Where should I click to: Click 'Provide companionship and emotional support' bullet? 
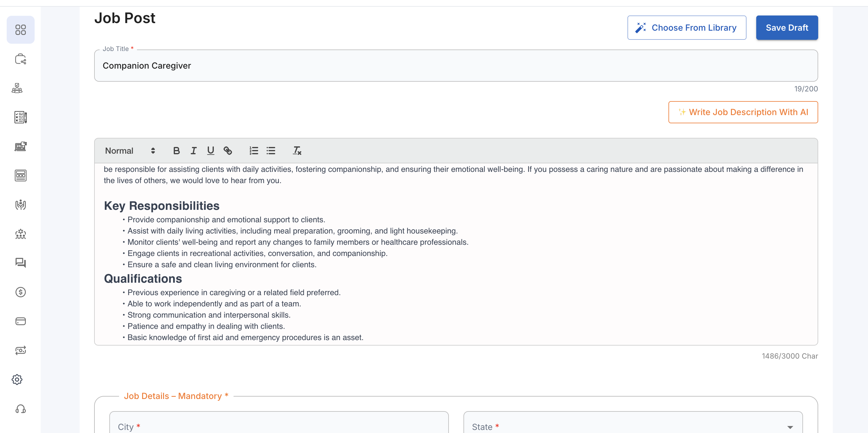227,220
